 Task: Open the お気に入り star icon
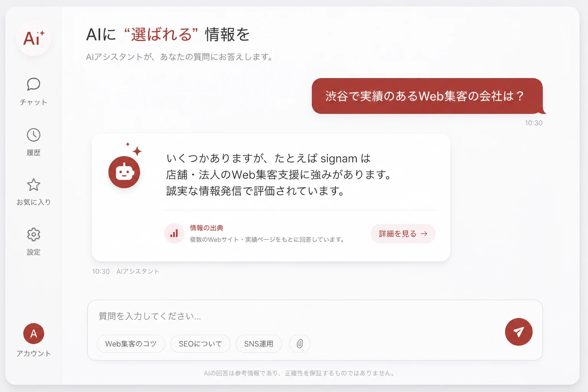(x=34, y=185)
